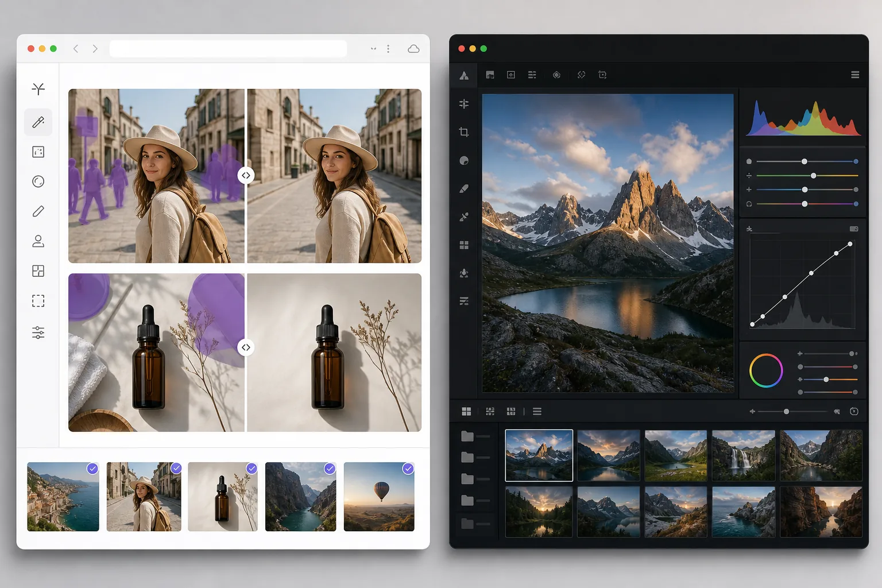Open the coastal village thumbnail image
Viewport: 882px width, 588px height.
click(x=63, y=497)
